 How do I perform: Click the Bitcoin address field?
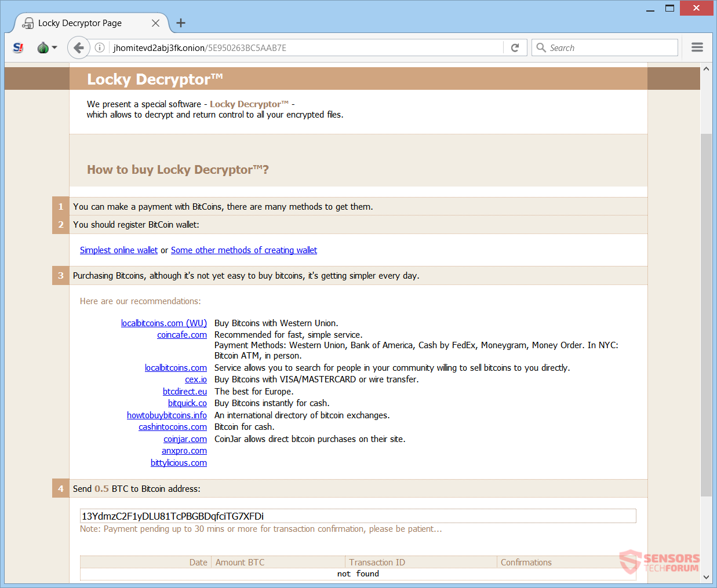tap(358, 516)
